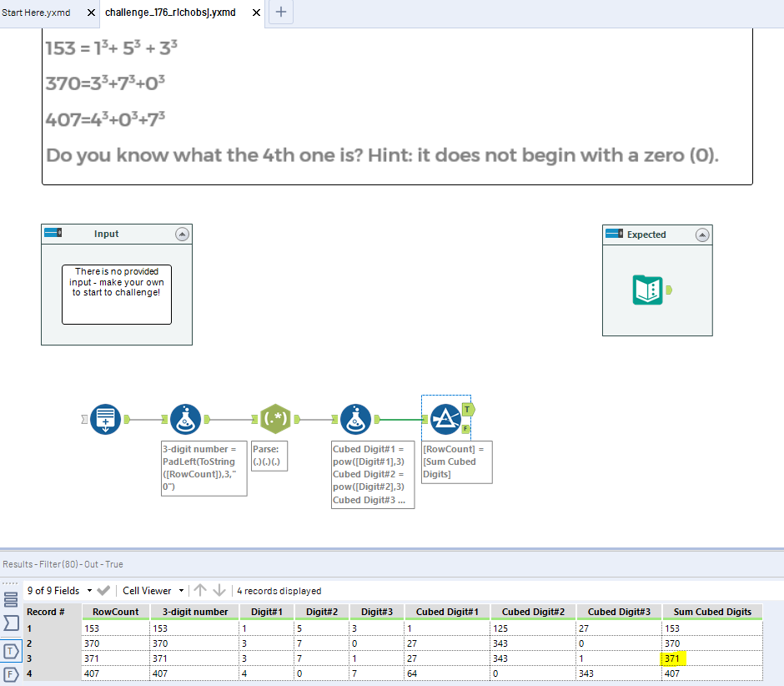This screenshot has height=686, width=784.
Task: Click the Digit#2 column header
Action: click(322, 612)
